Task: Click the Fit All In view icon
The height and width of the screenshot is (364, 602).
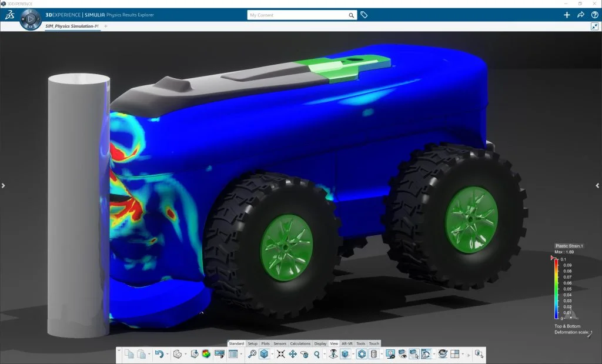Action: coord(282,354)
